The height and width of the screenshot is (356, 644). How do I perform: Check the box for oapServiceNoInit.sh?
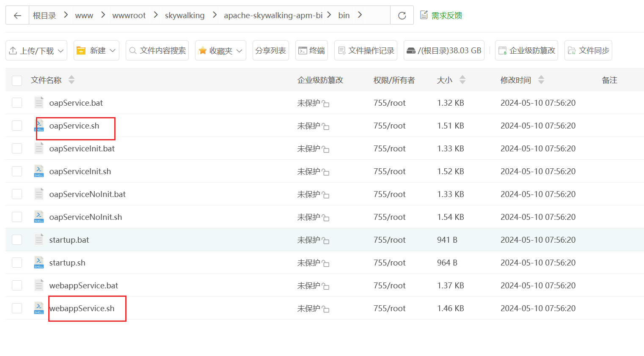coord(17,217)
